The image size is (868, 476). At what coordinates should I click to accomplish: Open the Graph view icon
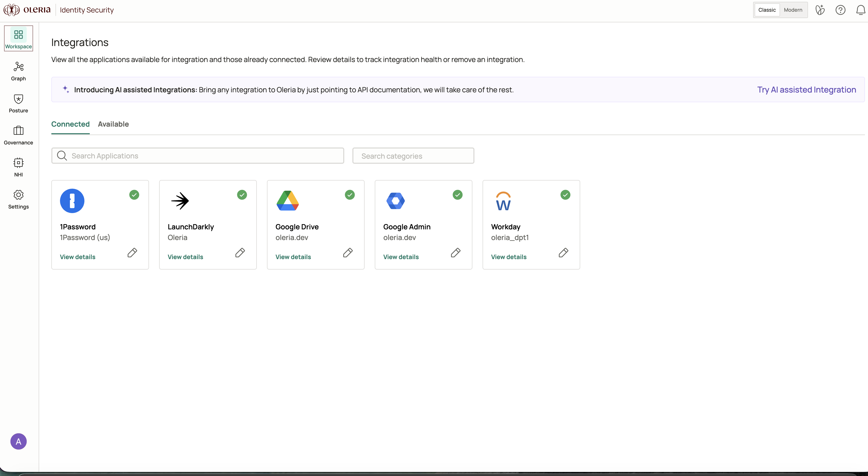(19, 67)
